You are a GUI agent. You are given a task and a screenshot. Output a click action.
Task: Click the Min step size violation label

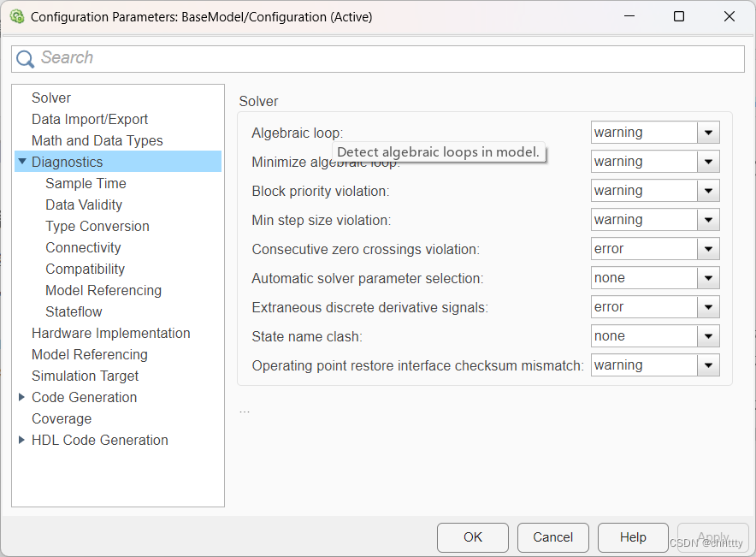click(x=321, y=221)
